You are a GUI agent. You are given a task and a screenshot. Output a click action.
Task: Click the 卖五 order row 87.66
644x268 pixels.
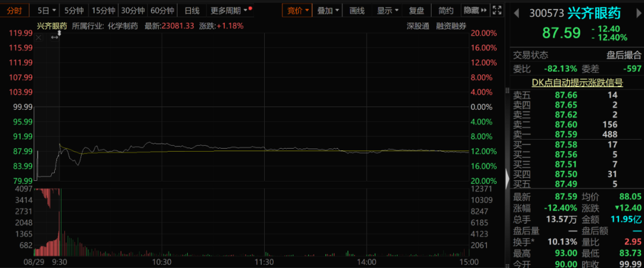pos(577,96)
